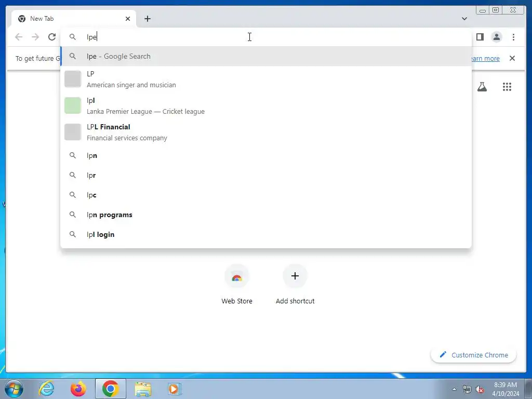Close the New Tab tab
The image size is (532, 399).
128,19
